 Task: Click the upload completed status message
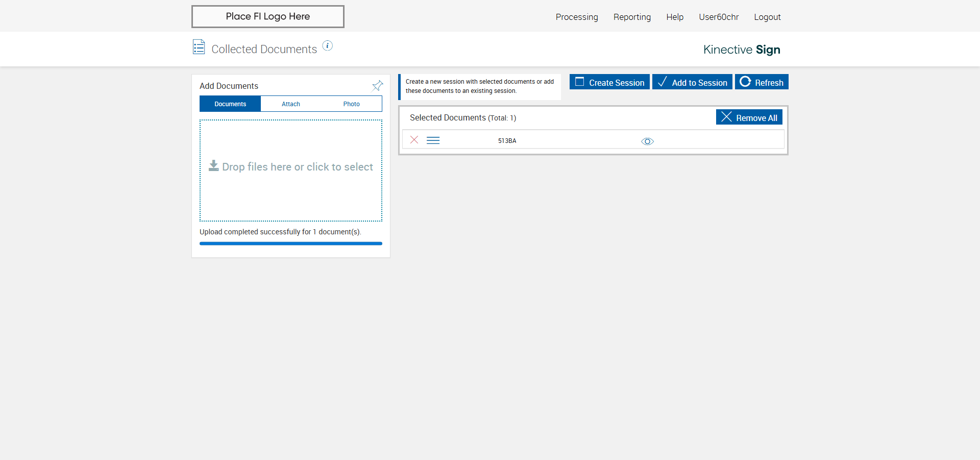(280, 232)
